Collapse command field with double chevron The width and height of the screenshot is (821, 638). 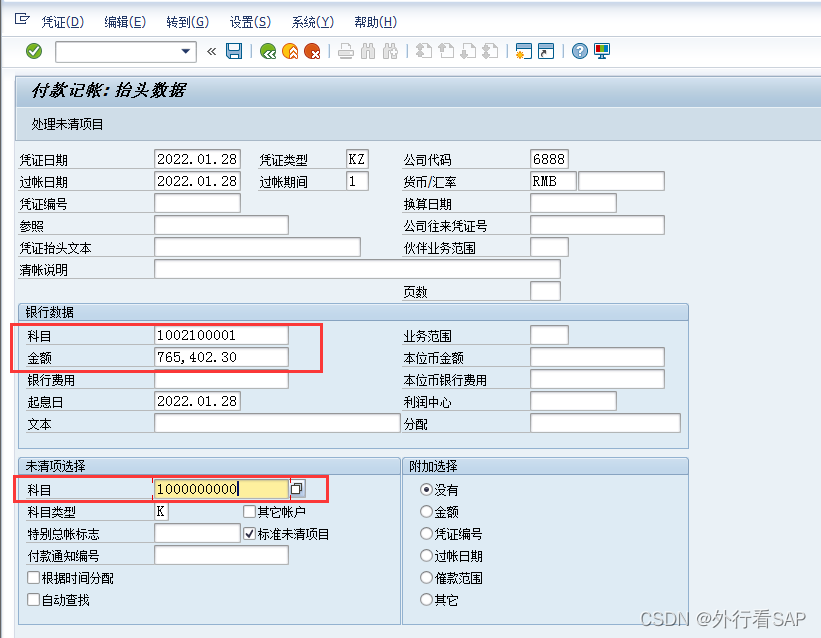[212, 51]
